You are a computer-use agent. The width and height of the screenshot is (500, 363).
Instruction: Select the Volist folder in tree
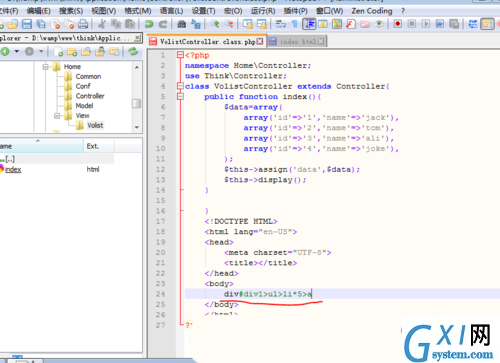pyautogui.click(x=95, y=125)
